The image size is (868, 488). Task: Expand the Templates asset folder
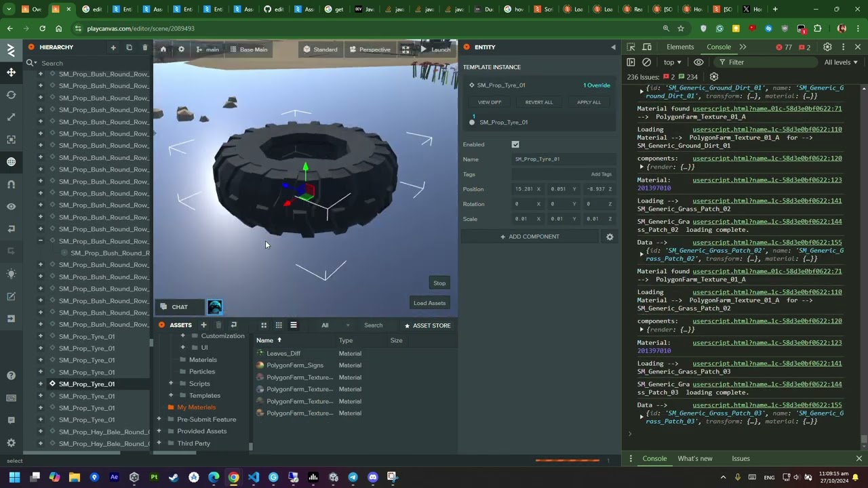coord(171,396)
